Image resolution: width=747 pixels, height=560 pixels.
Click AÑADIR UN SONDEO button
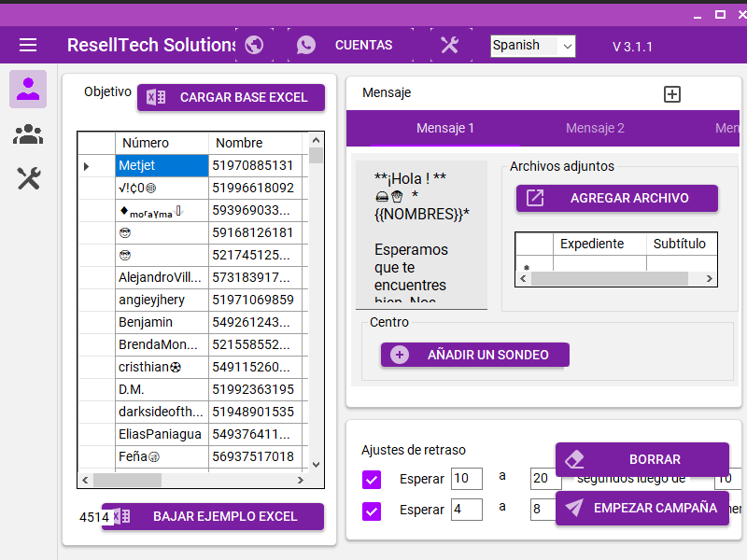pyautogui.click(x=474, y=355)
